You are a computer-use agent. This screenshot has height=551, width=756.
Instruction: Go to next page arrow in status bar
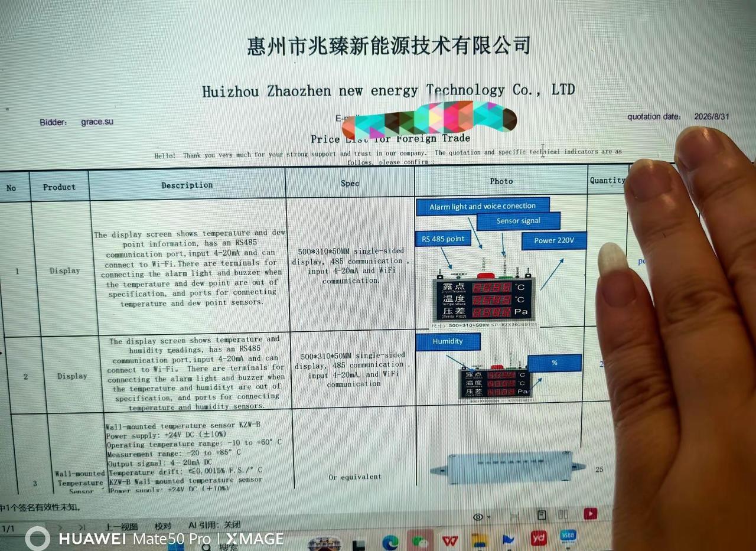pyautogui.click(x=61, y=526)
